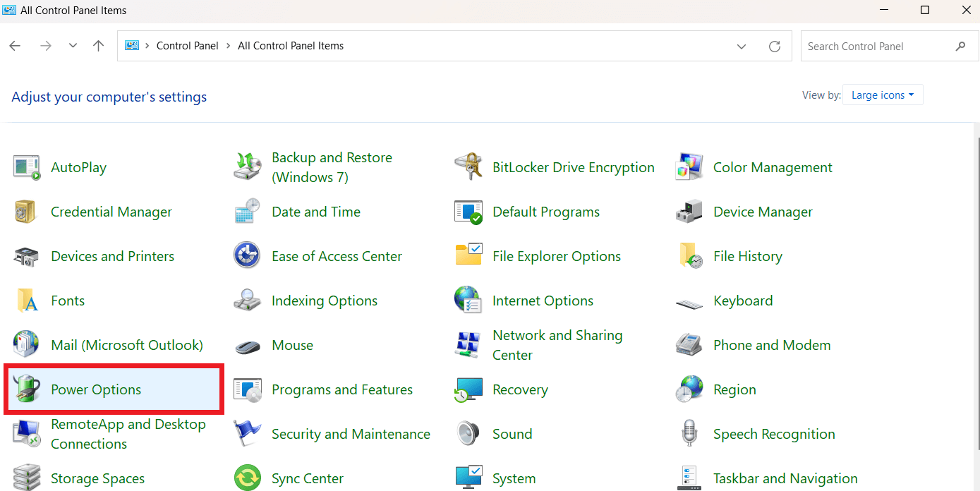
Task: Click the Device Manager icon
Action: coord(689,212)
